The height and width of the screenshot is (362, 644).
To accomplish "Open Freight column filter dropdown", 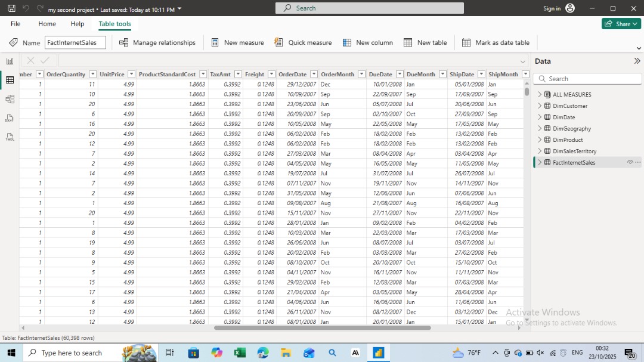I will (271, 74).
